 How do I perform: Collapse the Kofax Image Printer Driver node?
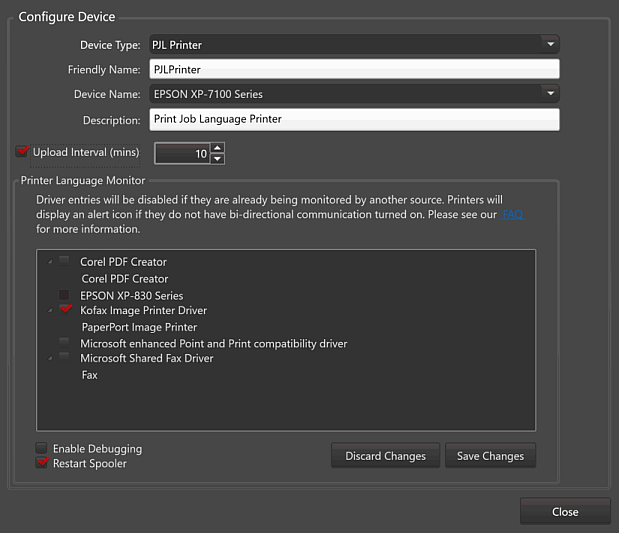tap(50, 311)
